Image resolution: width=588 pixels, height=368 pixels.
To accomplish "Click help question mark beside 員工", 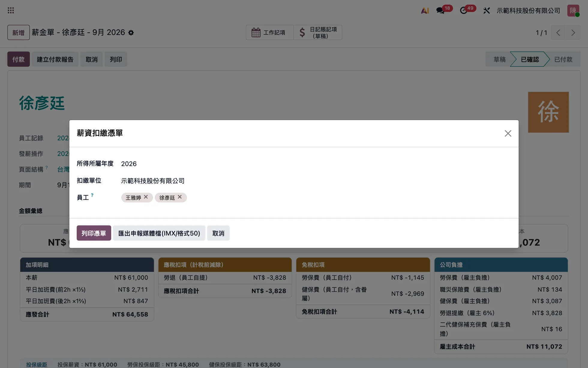I will 92,195.
